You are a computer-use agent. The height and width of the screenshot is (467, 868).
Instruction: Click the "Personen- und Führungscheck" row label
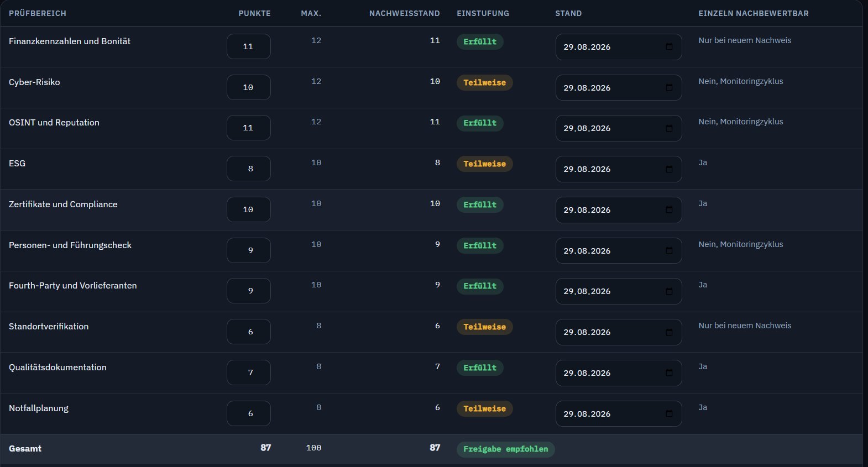point(70,245)
